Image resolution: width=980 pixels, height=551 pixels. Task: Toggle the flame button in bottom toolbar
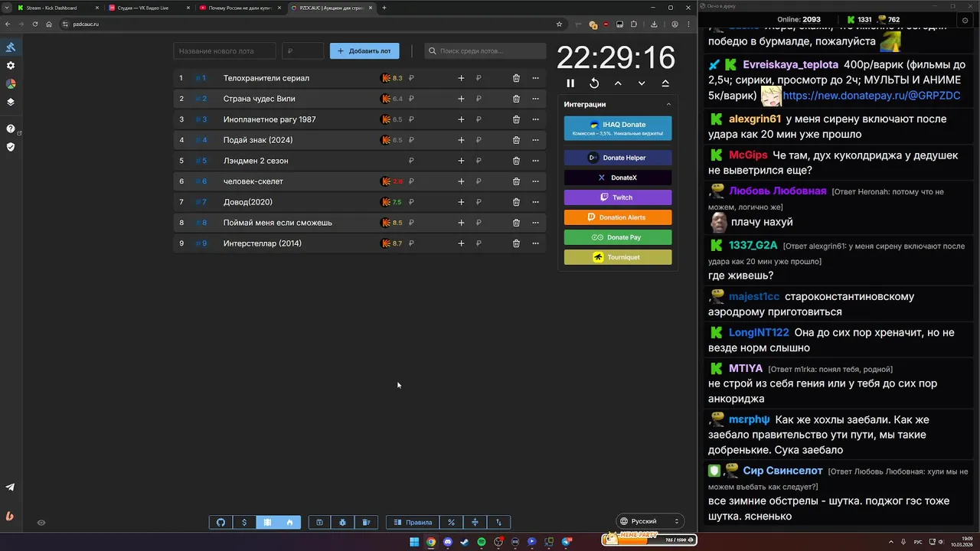(x=290, y=523)
